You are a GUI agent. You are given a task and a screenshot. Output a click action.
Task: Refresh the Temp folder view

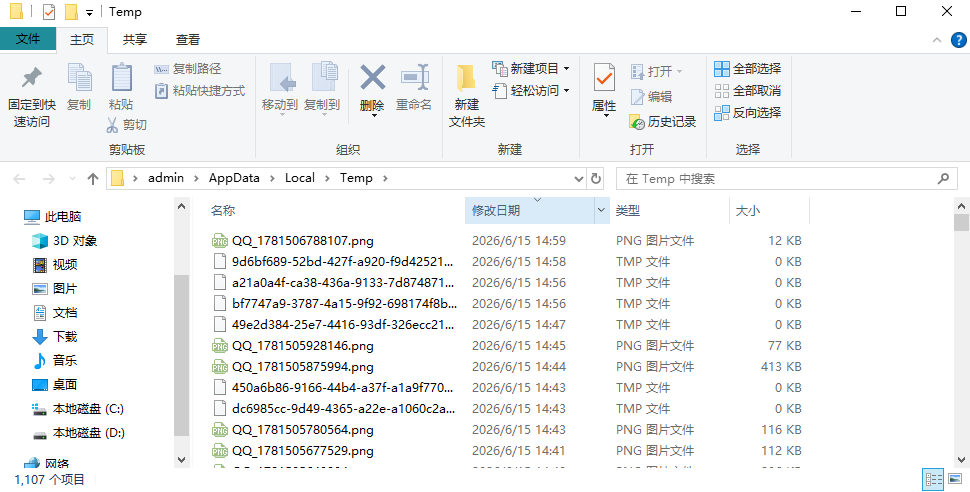coord(596,179)
